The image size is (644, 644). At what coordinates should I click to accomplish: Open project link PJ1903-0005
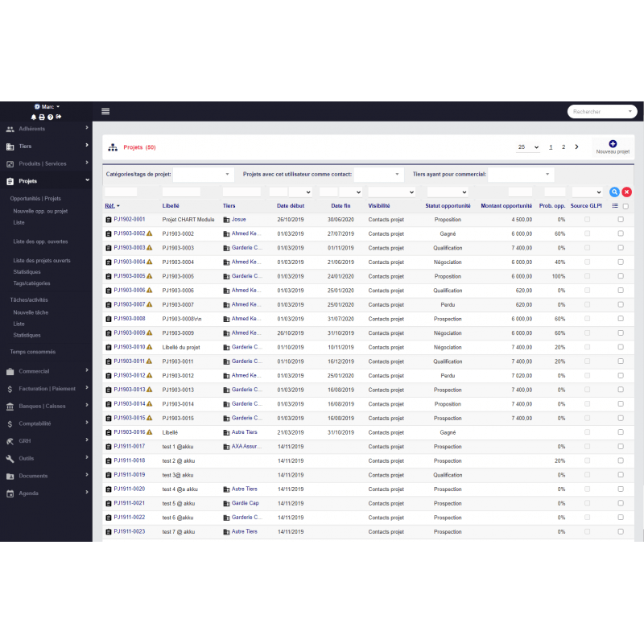pyautogui.click(x=129, y=276)
